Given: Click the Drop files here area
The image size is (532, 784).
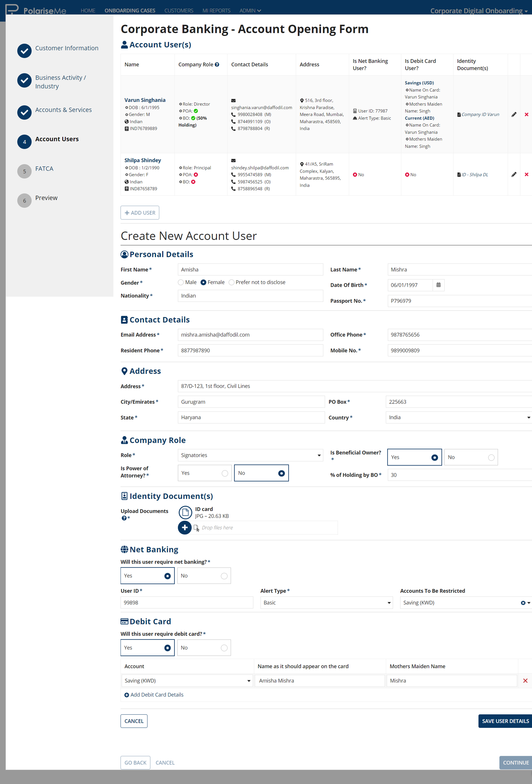Looking at the screenshot, I should coord(265,528).
